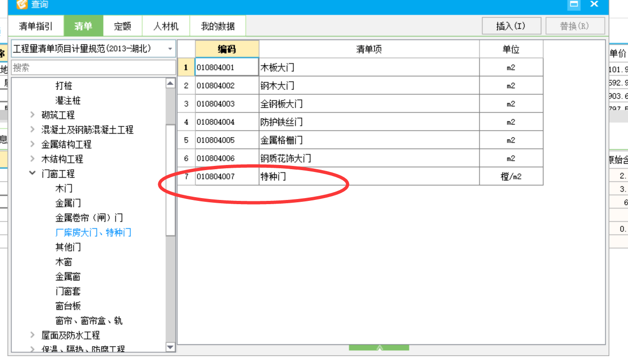Expand the 砌筑工程 tree node

32,115
